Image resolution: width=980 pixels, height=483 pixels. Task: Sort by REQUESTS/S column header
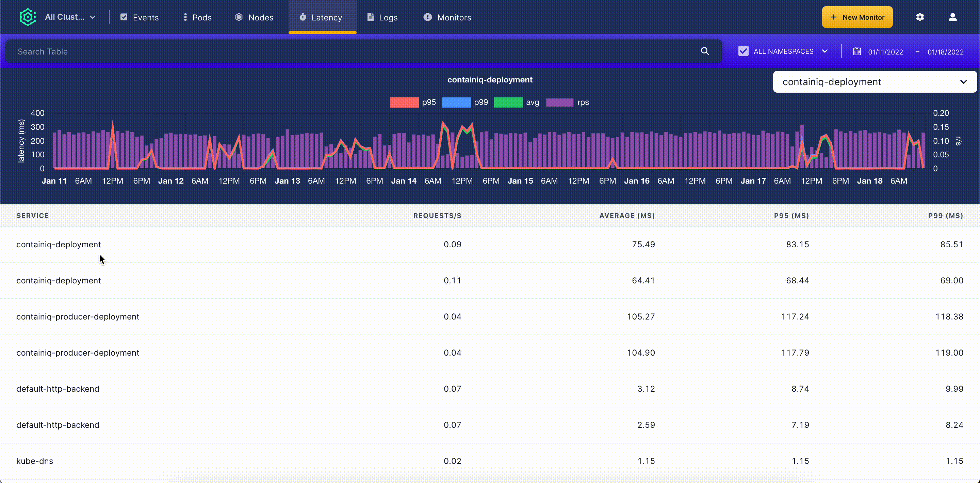point(437,216)
